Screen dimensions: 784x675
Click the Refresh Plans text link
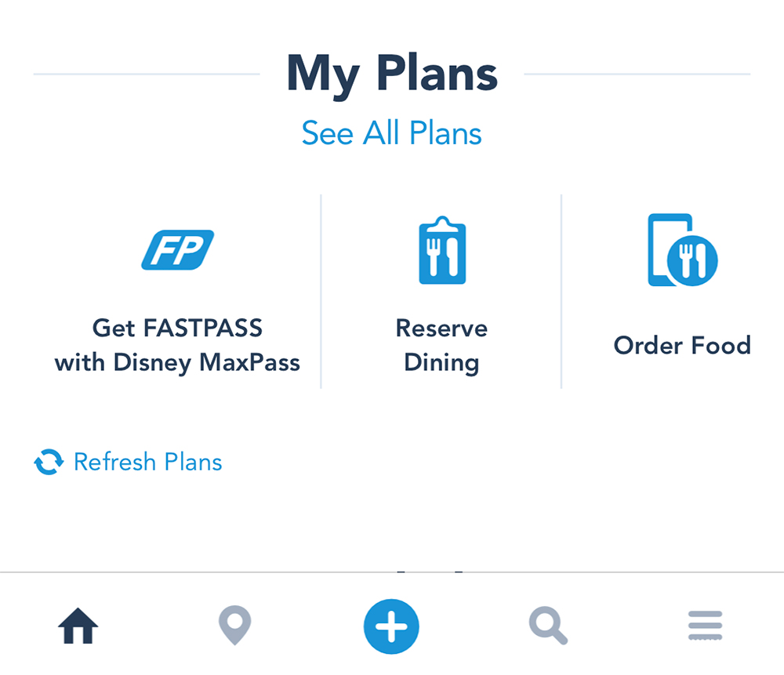147,462
